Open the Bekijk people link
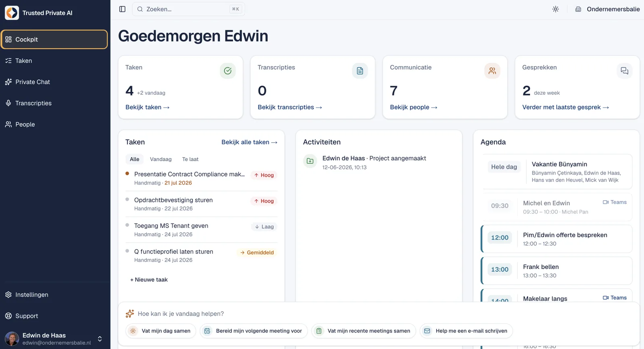Viewport: 644px width, 349px height. click(413, 107)
